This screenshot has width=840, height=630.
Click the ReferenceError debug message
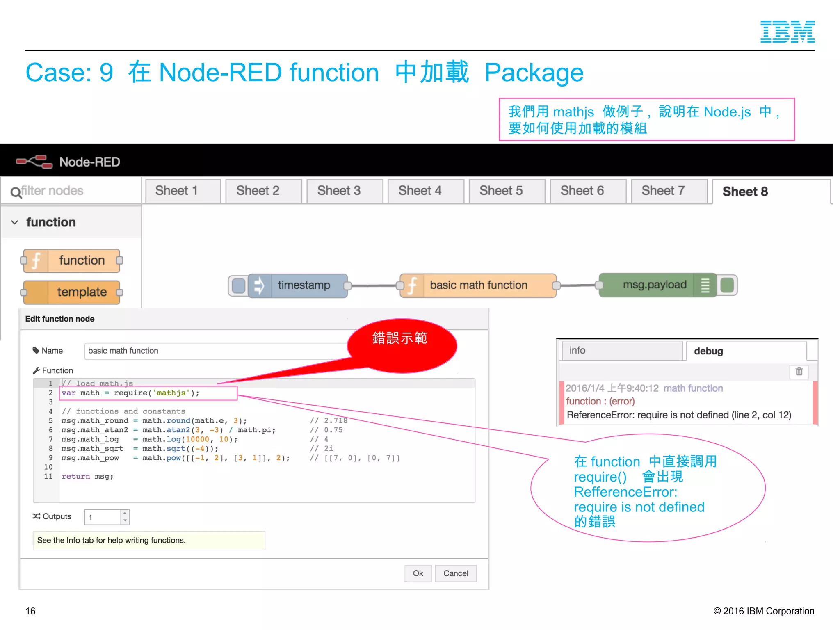pos(679,415)
